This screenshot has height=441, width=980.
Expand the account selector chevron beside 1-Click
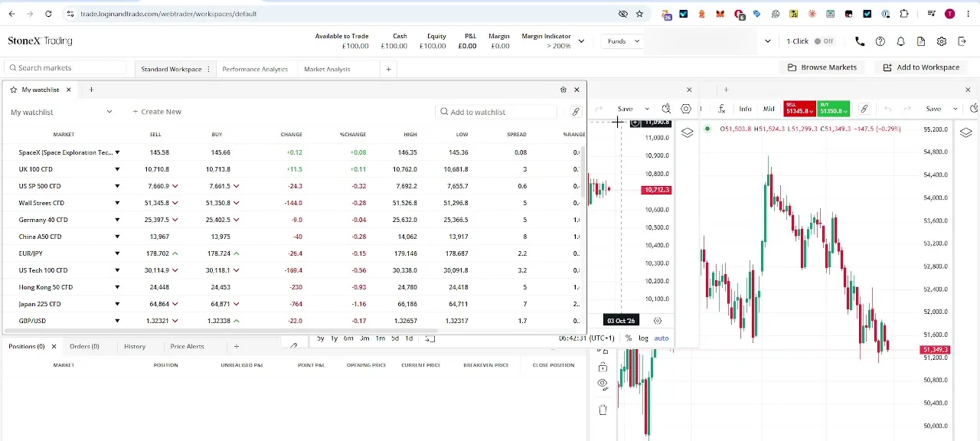(x=767, y=41)
